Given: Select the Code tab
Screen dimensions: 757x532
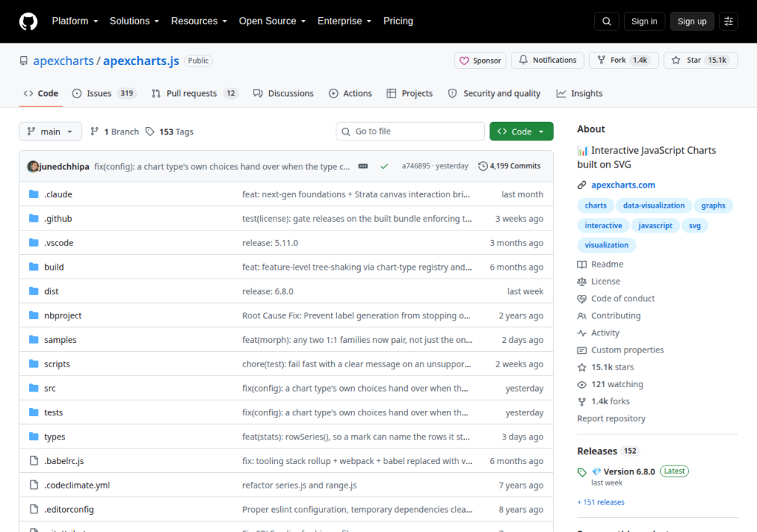Looking at the screenshot, I should point(41,93).
